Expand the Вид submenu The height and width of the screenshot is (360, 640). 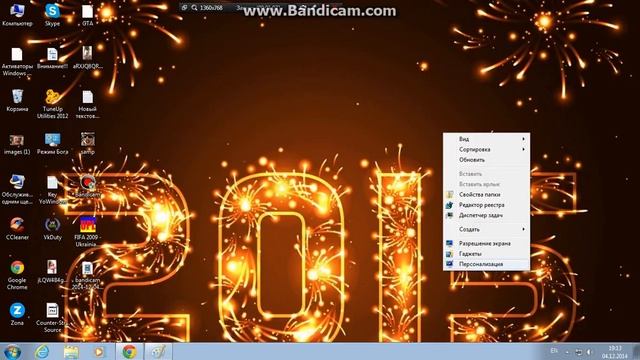coord(487,139)
